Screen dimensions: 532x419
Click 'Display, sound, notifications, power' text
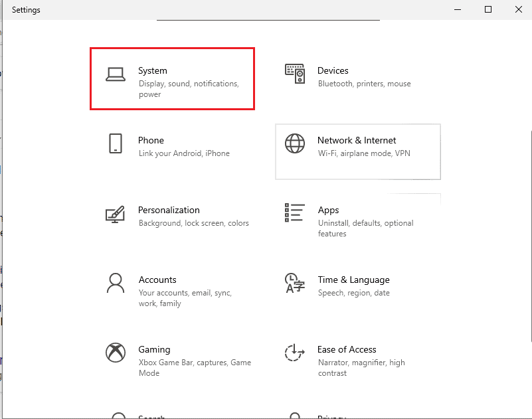point(189,89)
